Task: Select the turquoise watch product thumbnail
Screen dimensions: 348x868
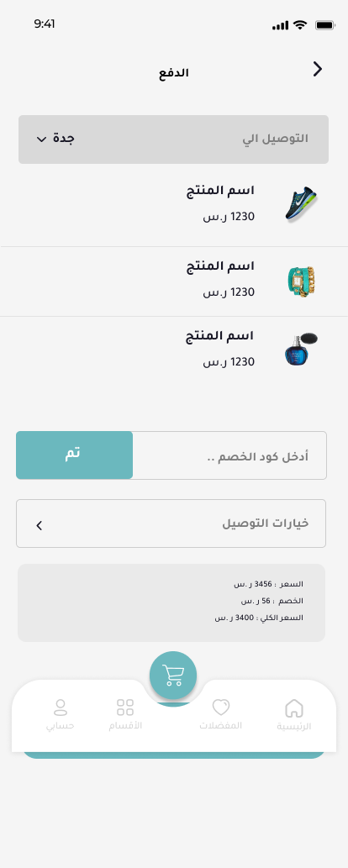Action: (x=302, y=281)
